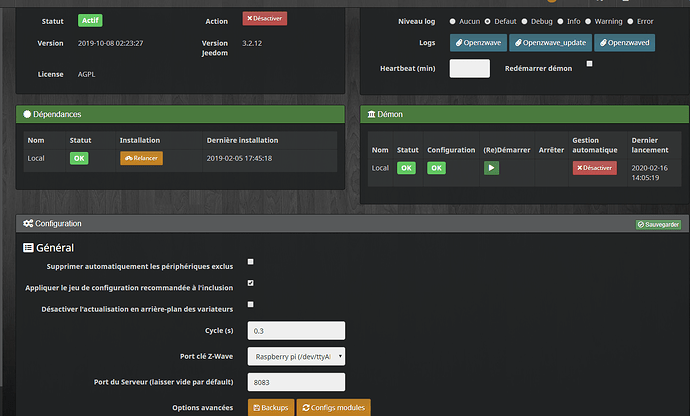Screen dimensions: 690x416
Task: Click the Démon panel header icon
Action: point(371,114)
